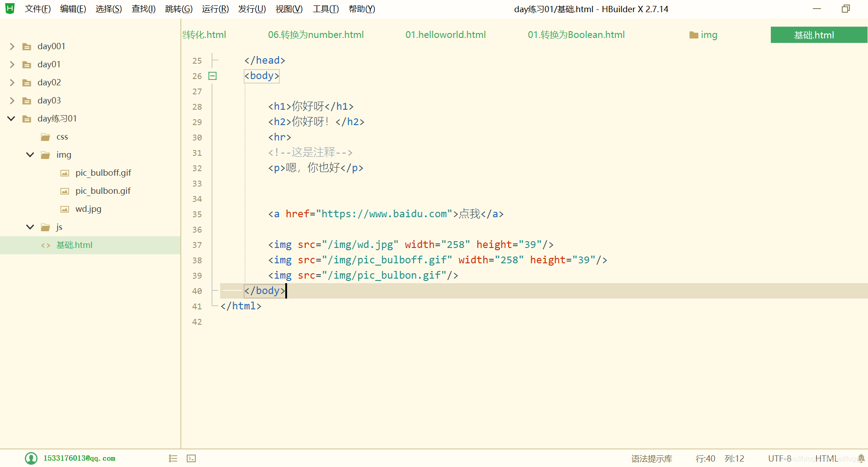Click the 基础.html code file icon
The image size is (868, 467).
46,245
